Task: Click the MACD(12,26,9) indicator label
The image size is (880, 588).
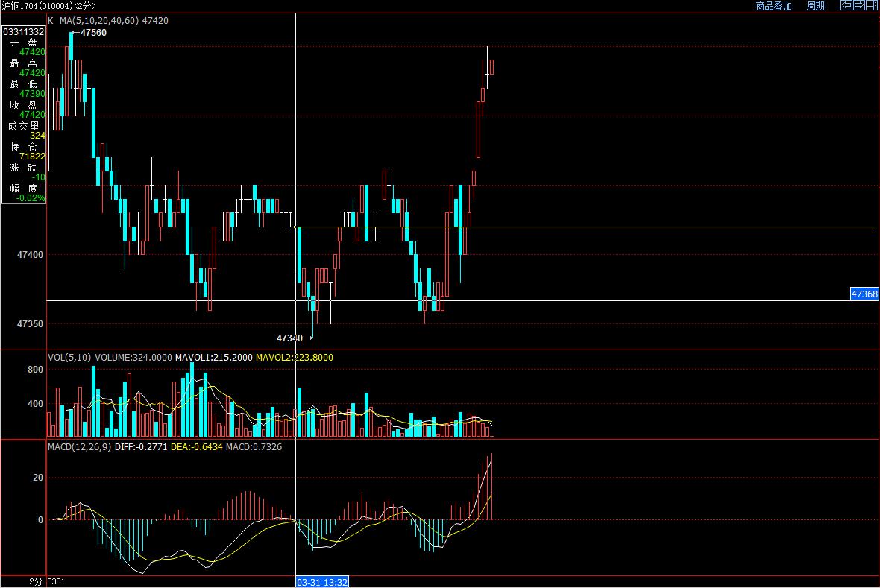Action: (x=79, y=446)
